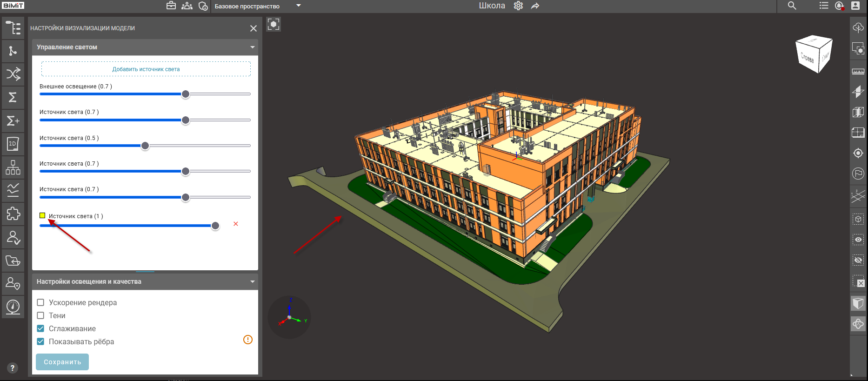
Task: Click the share arrow next to Школа
Action: coord(535,6)
